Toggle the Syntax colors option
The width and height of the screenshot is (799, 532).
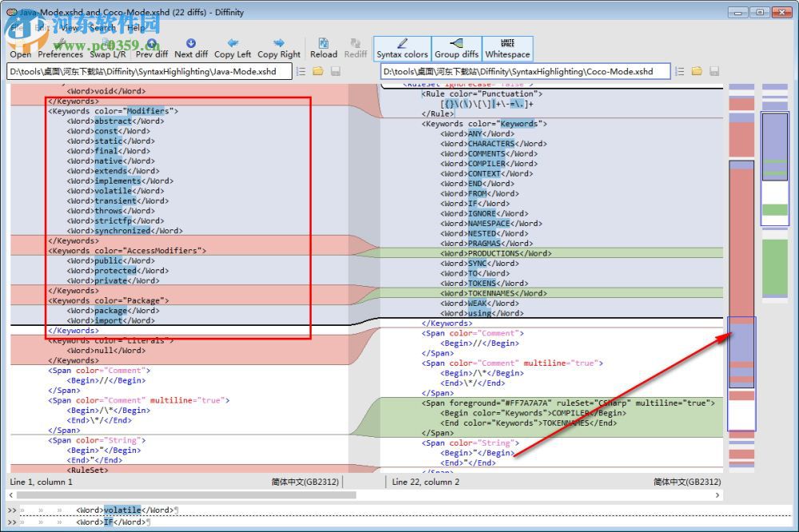click(x=402, y=48)
